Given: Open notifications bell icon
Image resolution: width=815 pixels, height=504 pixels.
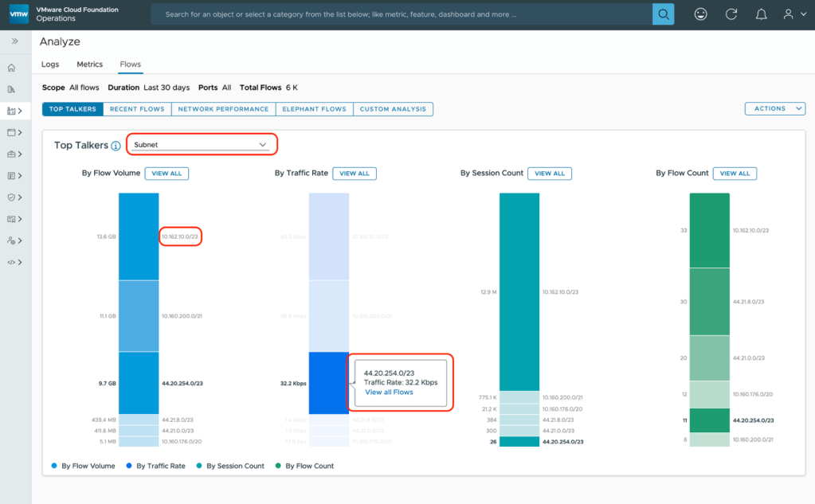Looking at the screenshot, I should [761, 14].
